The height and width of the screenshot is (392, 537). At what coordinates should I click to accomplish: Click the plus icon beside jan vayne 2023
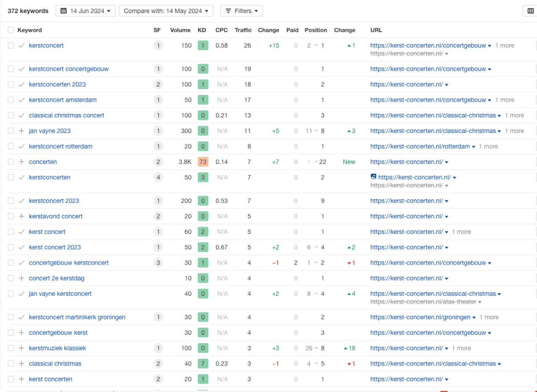pos(21,131)
